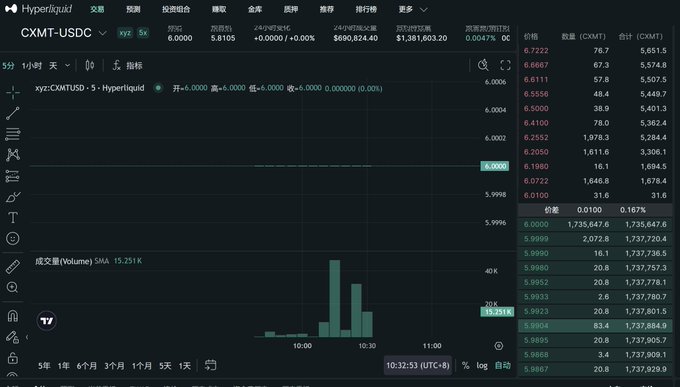
Task: Select the trend line drawing tool
Action: coord(13,113)
